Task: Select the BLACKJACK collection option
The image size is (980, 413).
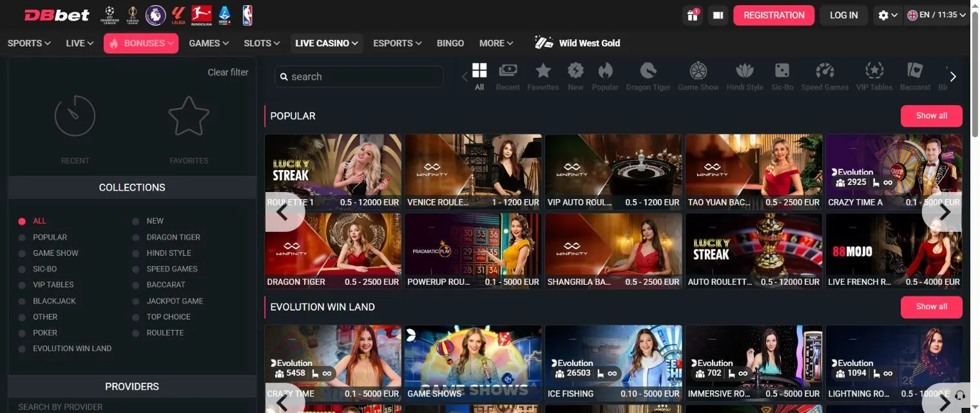Action: pos(47,301)
